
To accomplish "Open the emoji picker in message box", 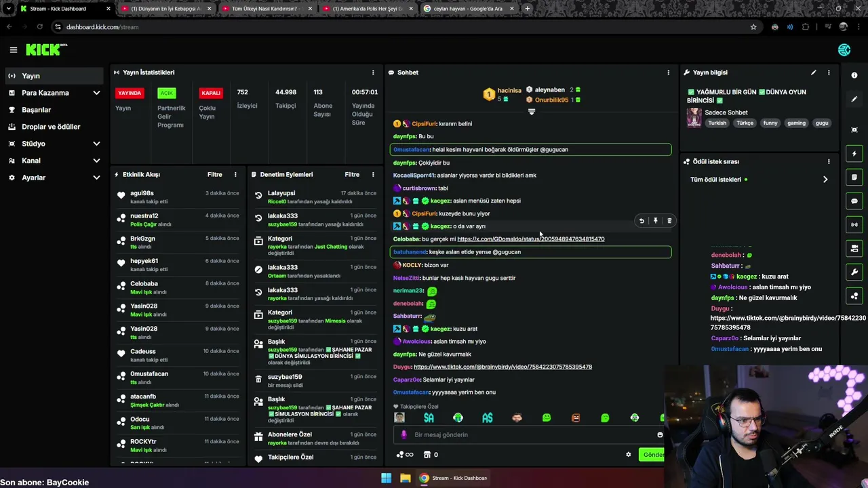I will tap(660, 434).
